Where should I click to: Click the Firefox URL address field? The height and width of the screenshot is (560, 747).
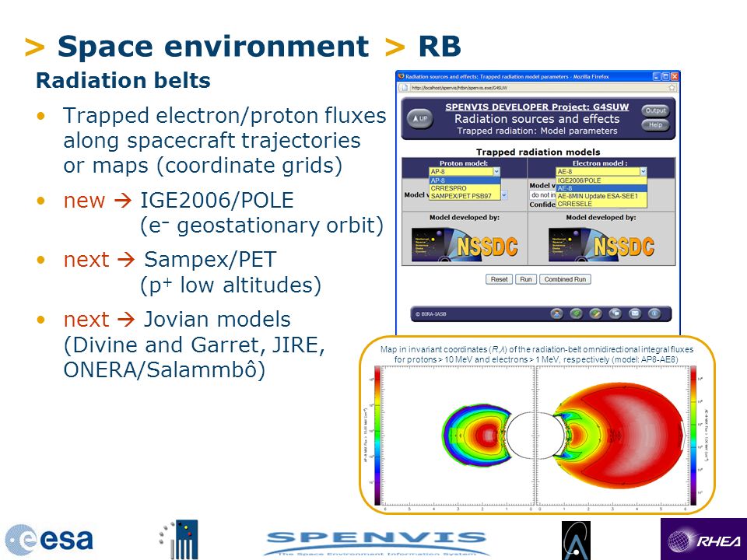[538, 88]
